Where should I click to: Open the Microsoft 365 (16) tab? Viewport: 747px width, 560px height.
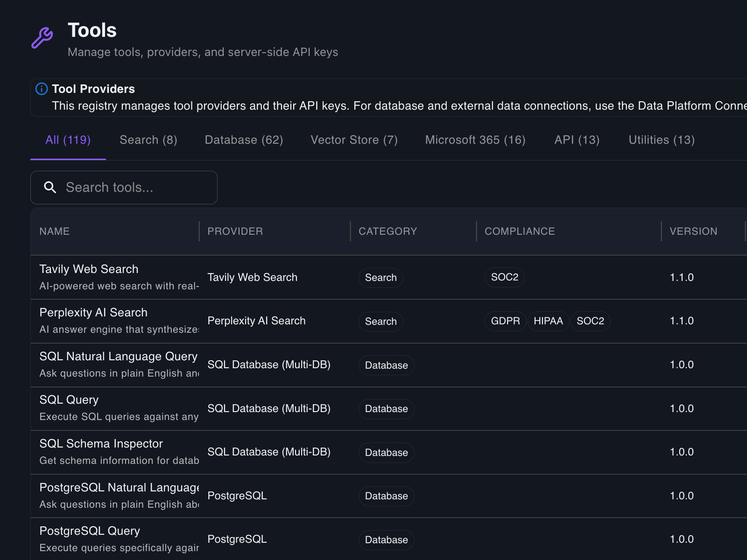475,140
